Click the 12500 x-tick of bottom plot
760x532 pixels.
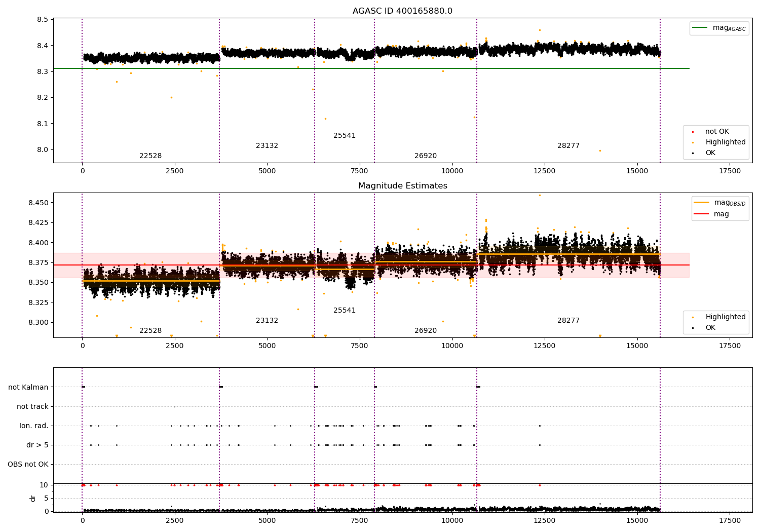coord(545,520)
